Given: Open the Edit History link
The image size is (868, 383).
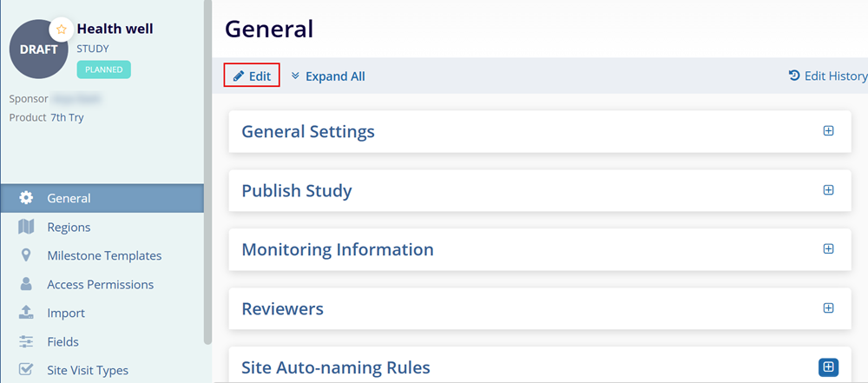Looking at the screenshot, I should [827, 76].
